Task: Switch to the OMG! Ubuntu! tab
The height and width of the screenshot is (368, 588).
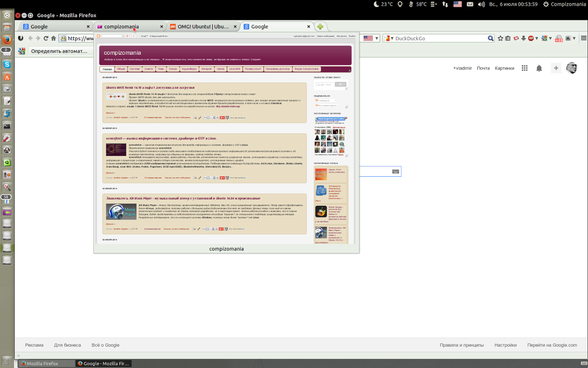Action: 203,26
